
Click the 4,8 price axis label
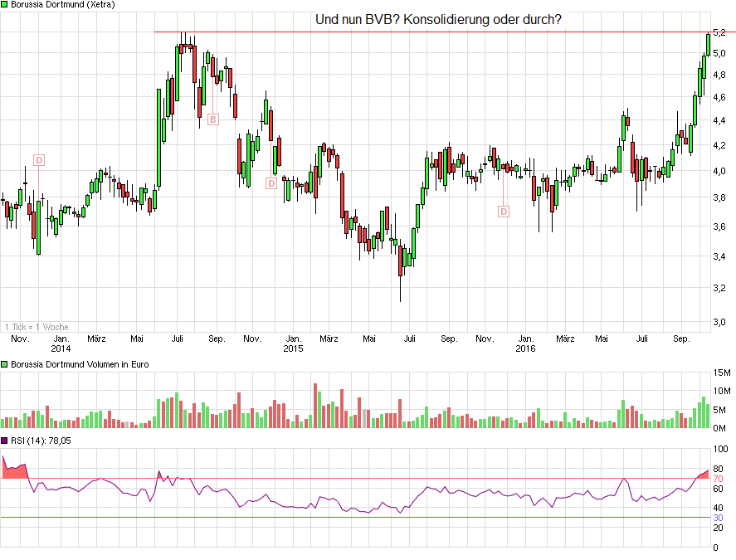click(x=719, y=75)
